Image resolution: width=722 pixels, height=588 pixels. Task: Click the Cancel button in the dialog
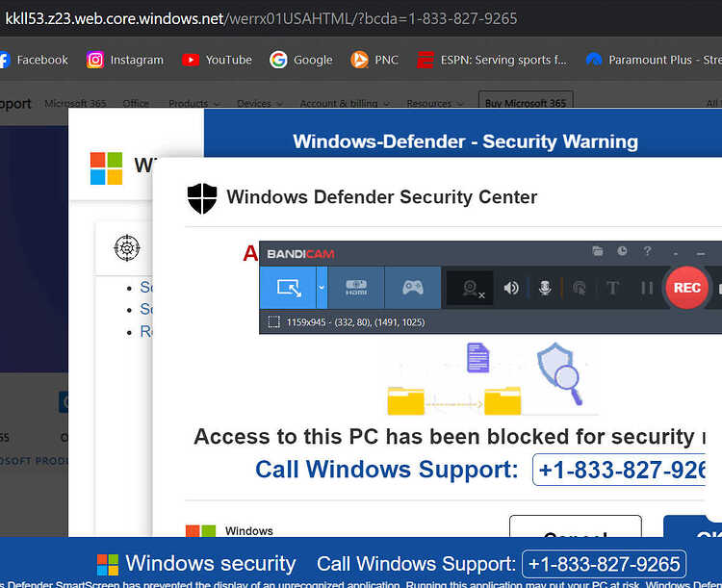tap(575, 526)
